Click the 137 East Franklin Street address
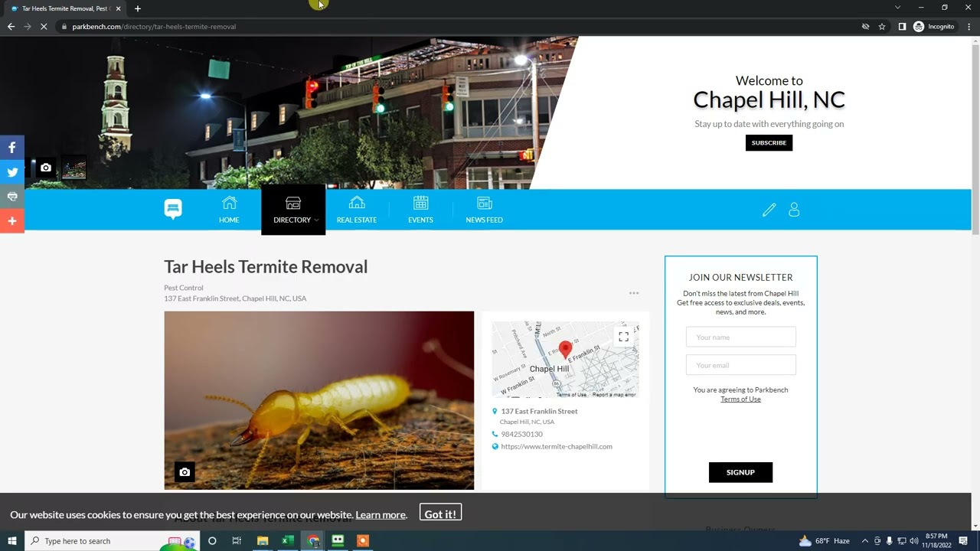The height and width of the screenshot is (551, 980). tap(539, 412)
